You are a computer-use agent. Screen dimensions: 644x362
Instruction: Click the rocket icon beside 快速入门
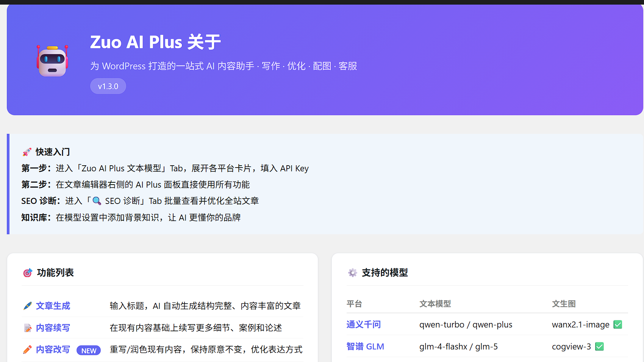tap(27, 152)
